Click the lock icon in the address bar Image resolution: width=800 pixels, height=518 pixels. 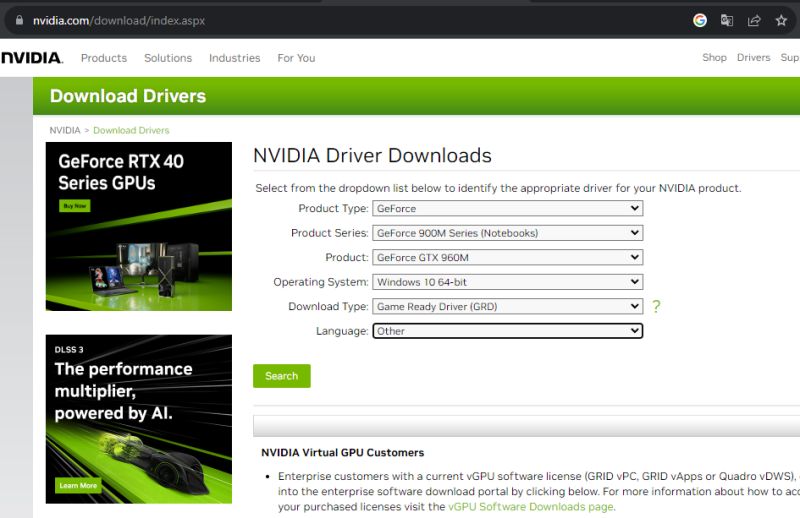(19, 20)
